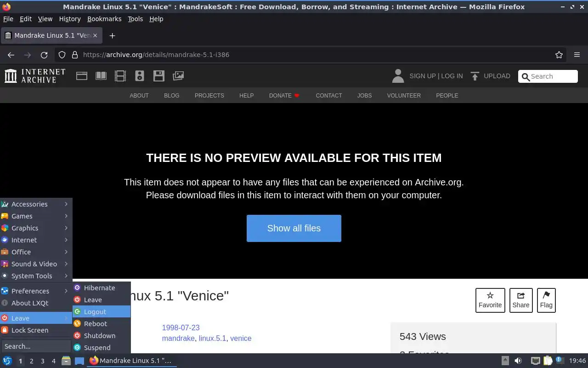This screenshot has width=588, height=368.
Task: Expand the Sound & Video menu category
Action: pos(36,264)
